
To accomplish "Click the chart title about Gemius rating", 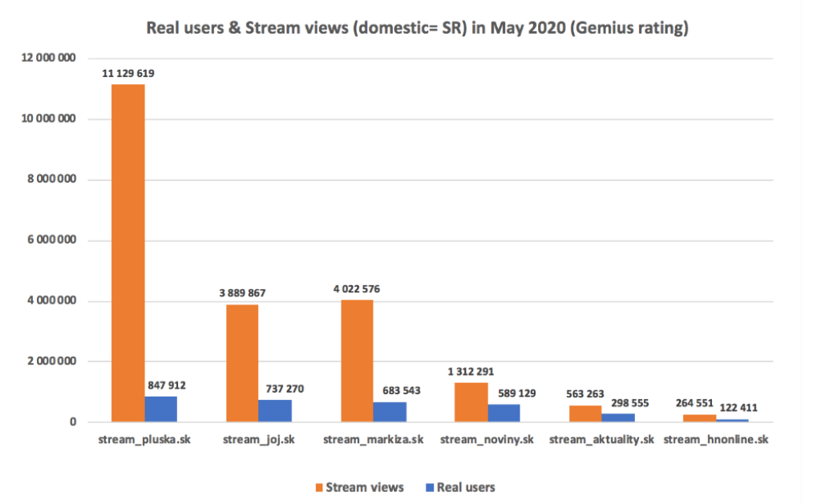I will tap(417, 28).
